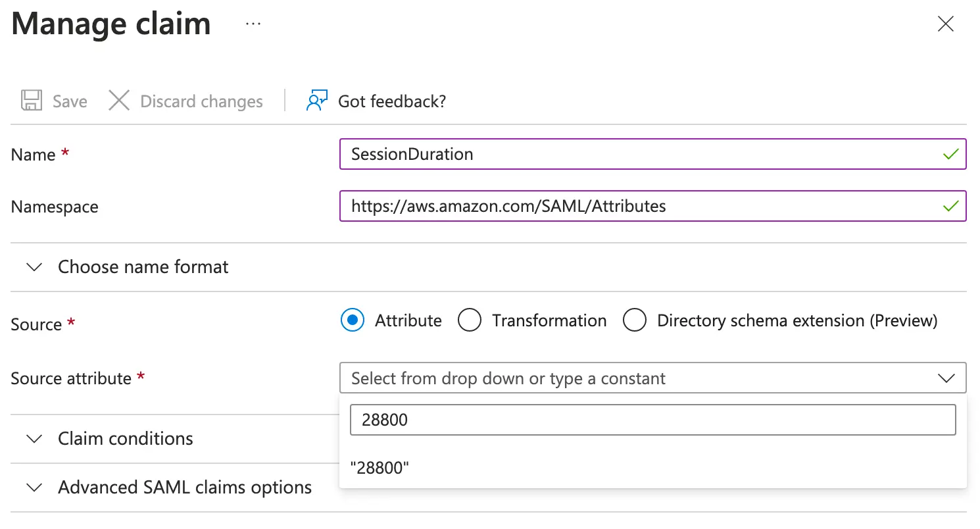Click the ellipsis more options icon
This screenshot has height=529, width=980.
click(253, 24)
